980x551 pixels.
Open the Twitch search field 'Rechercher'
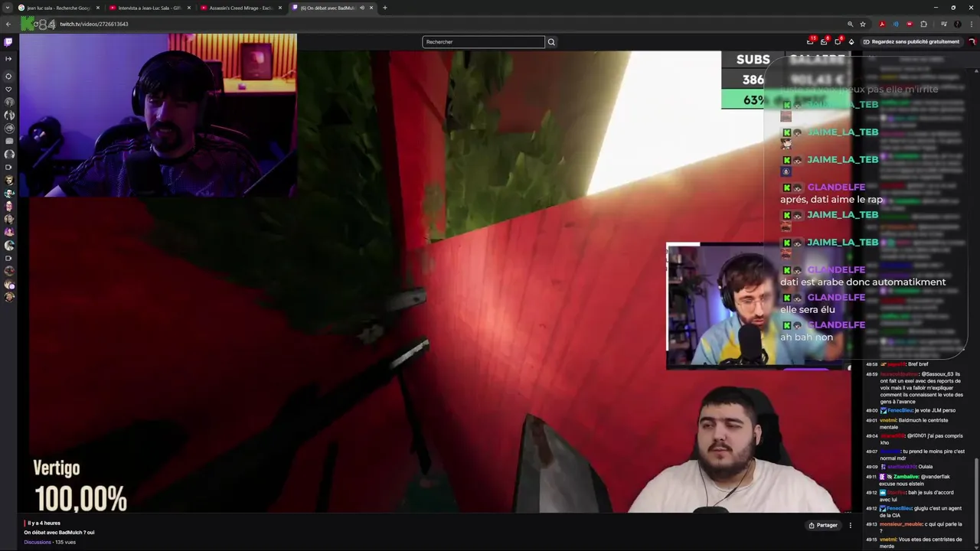click(x=483, y=41)
